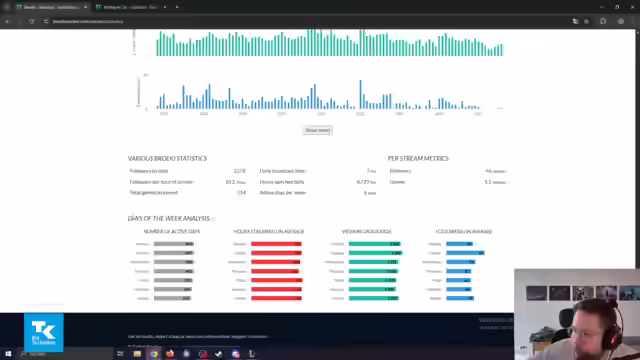
Task: Click the tallest blue bar in lower chart
Action: (x=360, y=94)
